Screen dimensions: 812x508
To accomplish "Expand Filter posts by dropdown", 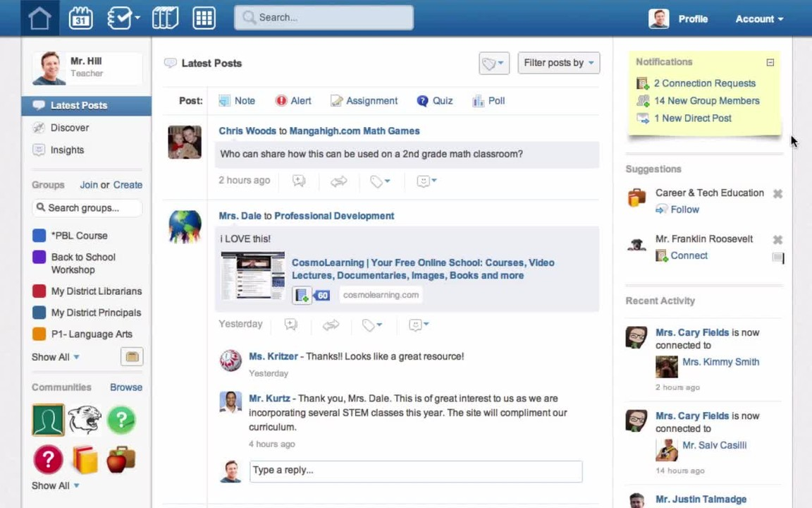I will pyautogui.click(x=559, y=63).
